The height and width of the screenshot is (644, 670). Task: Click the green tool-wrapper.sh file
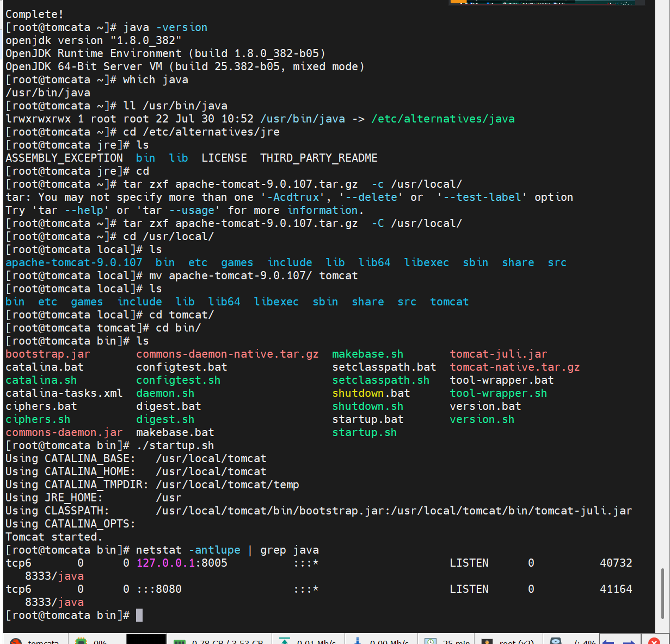[499, 393]
